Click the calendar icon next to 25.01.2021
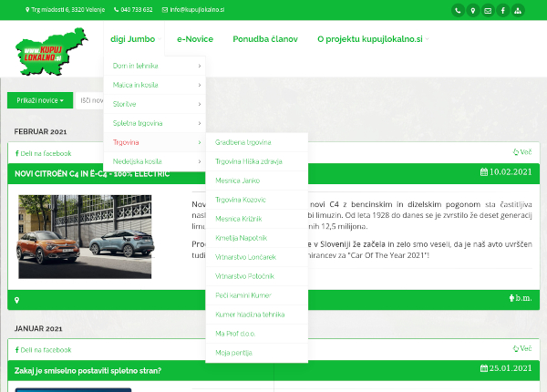Viewport: 547px width, 392px height. (x=484, y=368)
